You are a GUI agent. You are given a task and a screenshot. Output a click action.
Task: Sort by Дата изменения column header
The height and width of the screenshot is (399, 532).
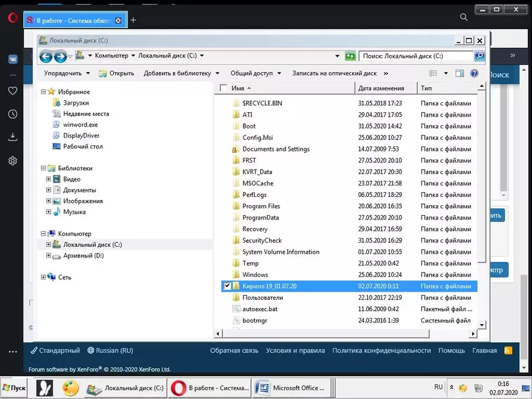click(x=386, y=88)
